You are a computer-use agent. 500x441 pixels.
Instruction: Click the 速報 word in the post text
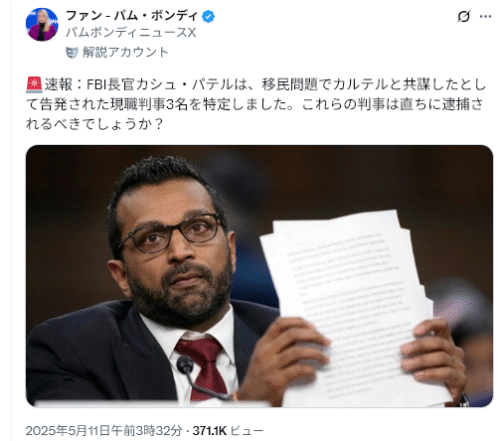(x=58, y=85)
